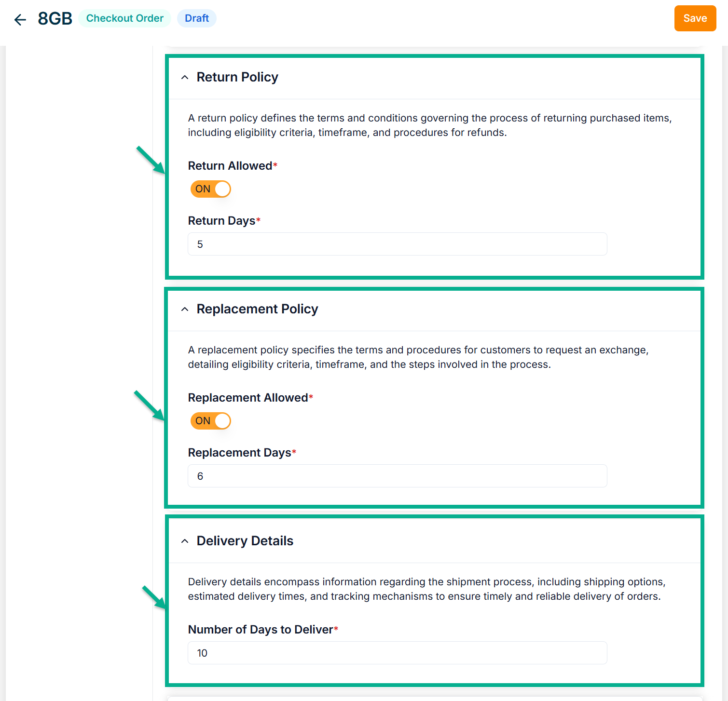Click the Delivery Details section heading
728x701 pixels.
pos(245,541)
